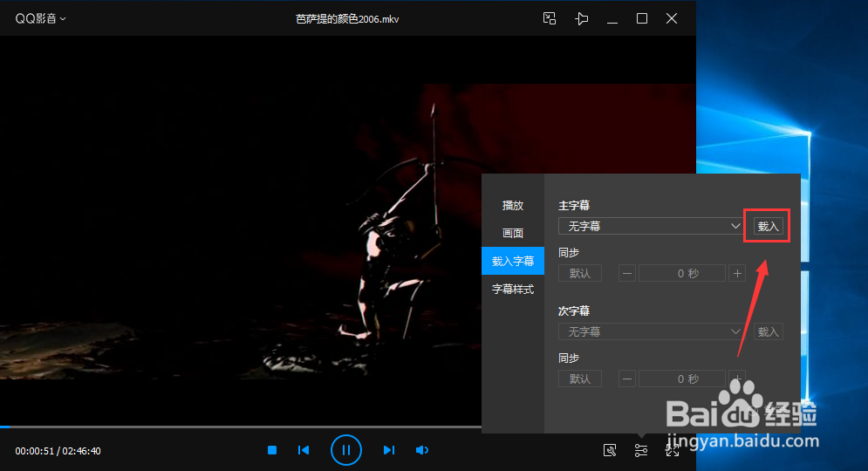Expand the 次字幕 subtitle dropdown
Image resolution: width=868 pixels, height=471 pixels.
coord(651,331)
